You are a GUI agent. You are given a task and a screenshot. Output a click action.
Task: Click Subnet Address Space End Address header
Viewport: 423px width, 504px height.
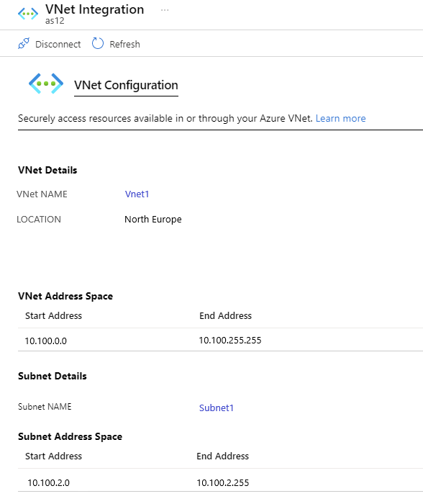tap(222, 456)
